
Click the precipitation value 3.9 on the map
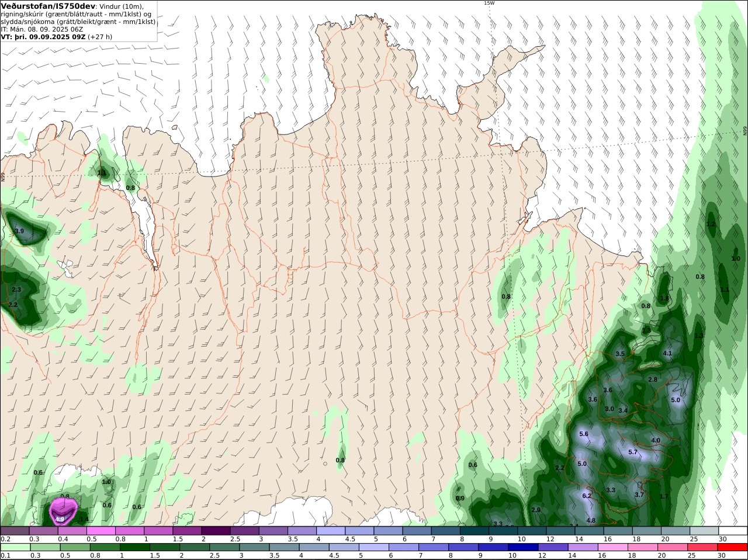[19, 231]
